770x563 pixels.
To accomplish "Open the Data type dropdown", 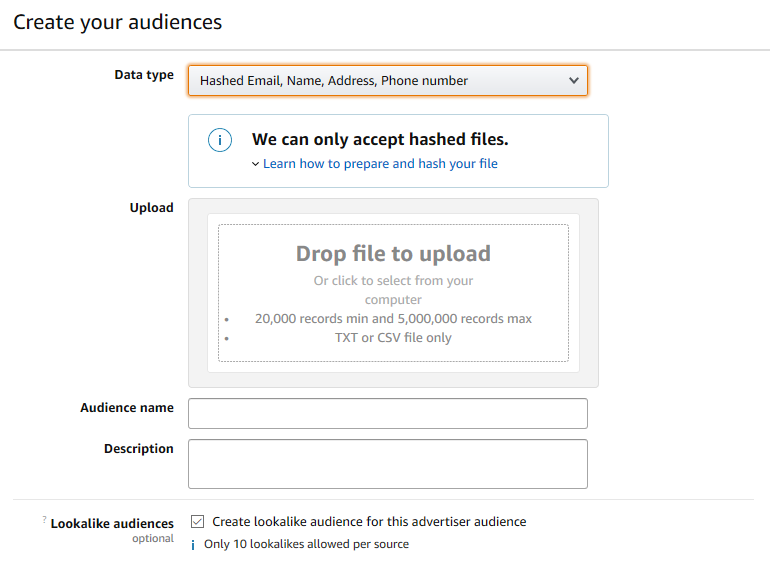I will (387, 81).
